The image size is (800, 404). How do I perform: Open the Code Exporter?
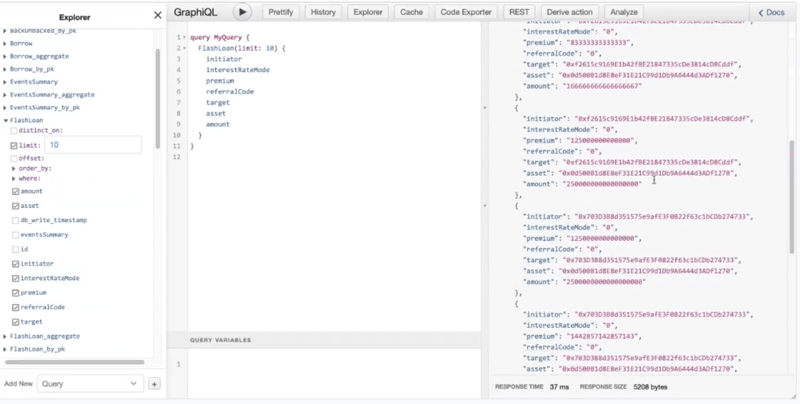click(466, 12)
